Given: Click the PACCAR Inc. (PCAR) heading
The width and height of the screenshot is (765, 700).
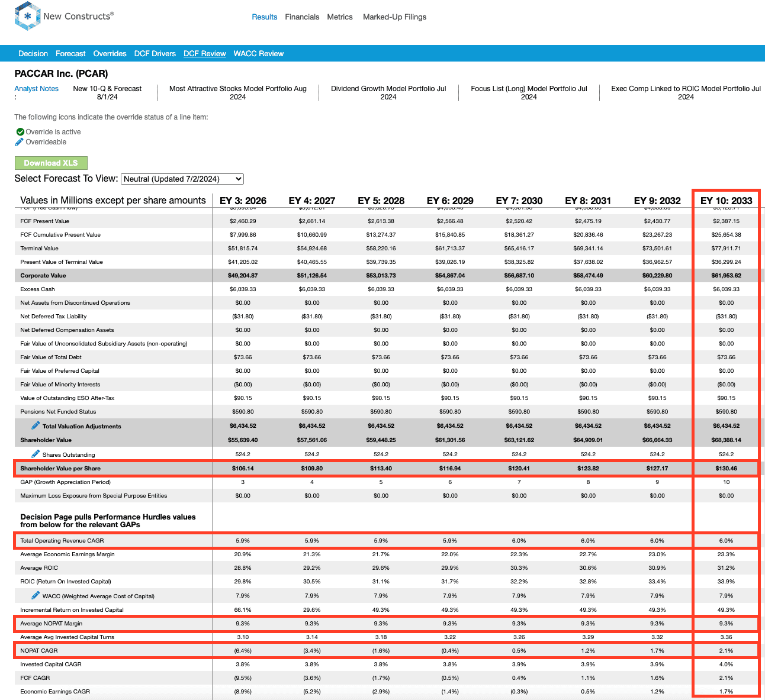Looking at the screenshot, I should click(x=62, y=74).
